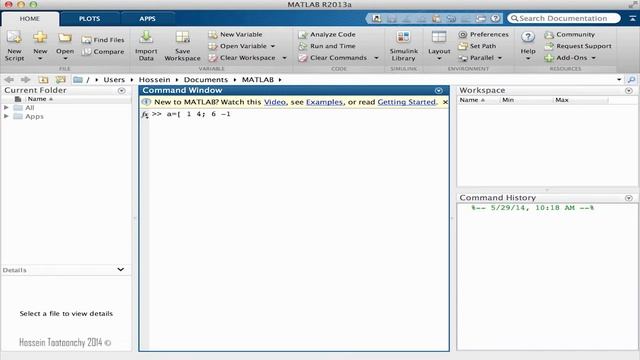Go up one folder level
Screen dimensions: 640x360
[x=43, y=80]
